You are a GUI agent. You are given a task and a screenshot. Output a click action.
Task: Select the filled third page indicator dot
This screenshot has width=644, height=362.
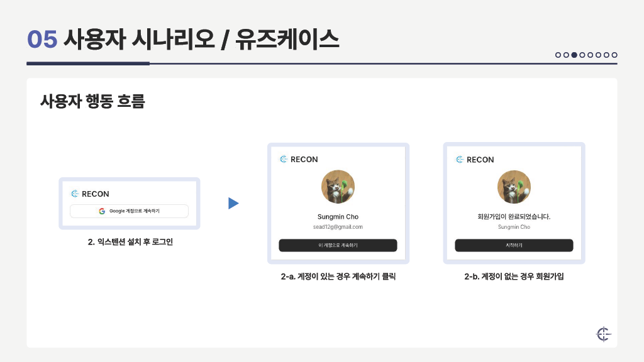(x=574, y=55)
